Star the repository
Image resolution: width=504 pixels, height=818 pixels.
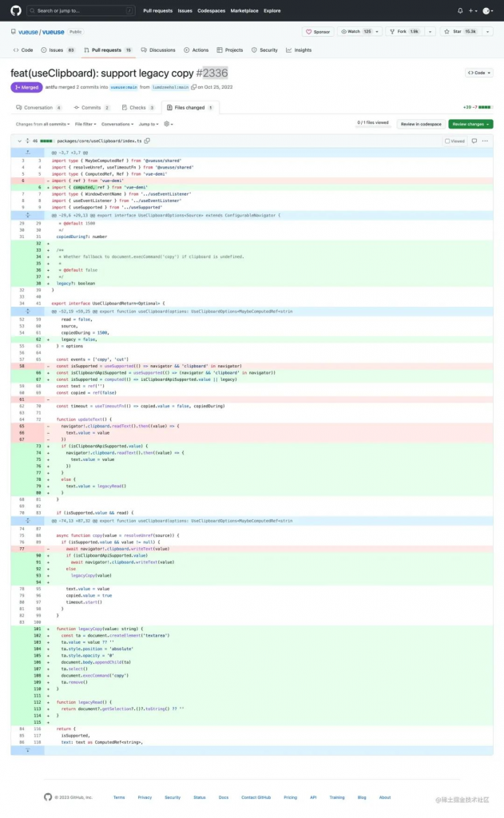point(460,32)
